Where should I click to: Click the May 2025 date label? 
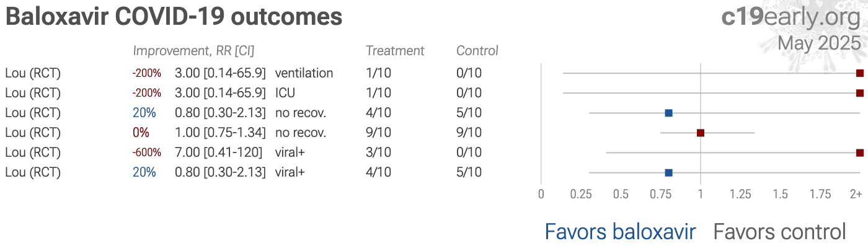(x=819, y=43)
